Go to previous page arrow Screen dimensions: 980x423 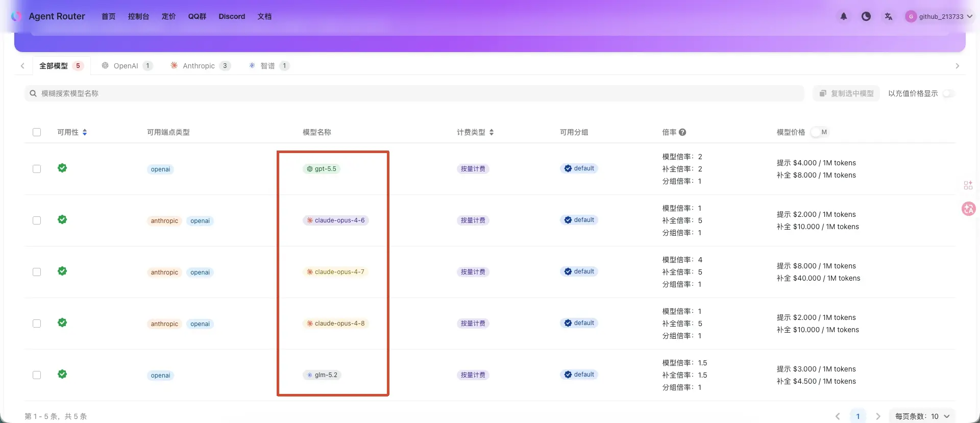tap(838, 416)
